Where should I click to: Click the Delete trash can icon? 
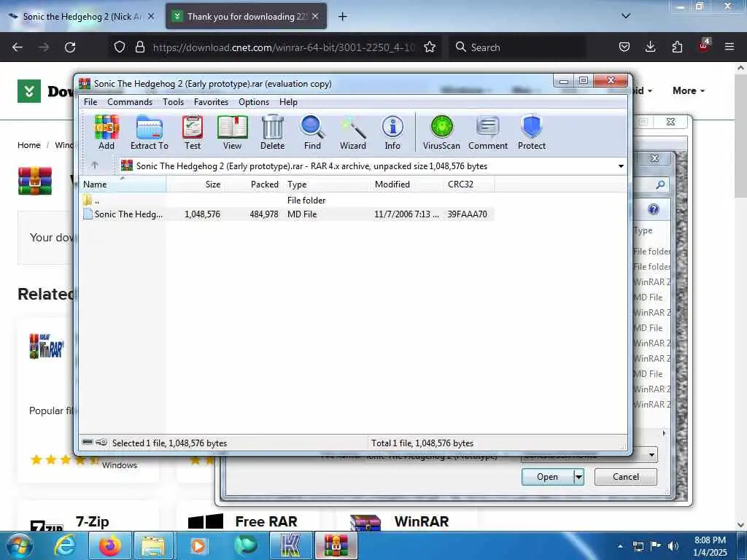pyautogui.click(x=273, y=133)
